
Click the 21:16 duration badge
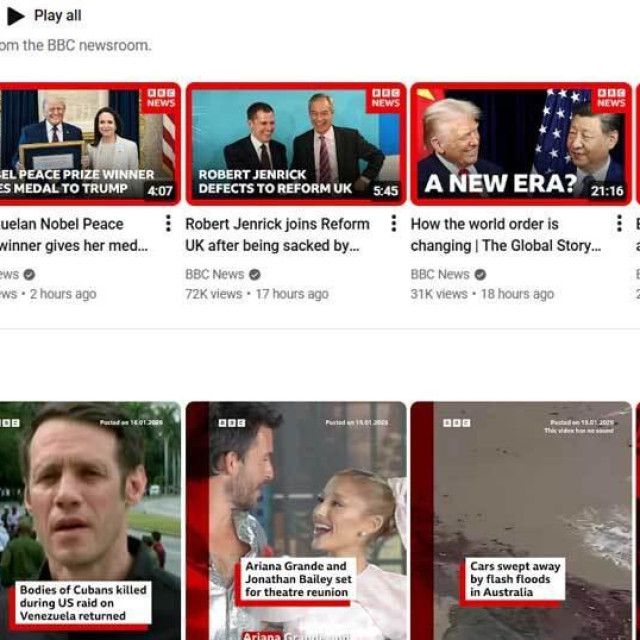[607, 191]
